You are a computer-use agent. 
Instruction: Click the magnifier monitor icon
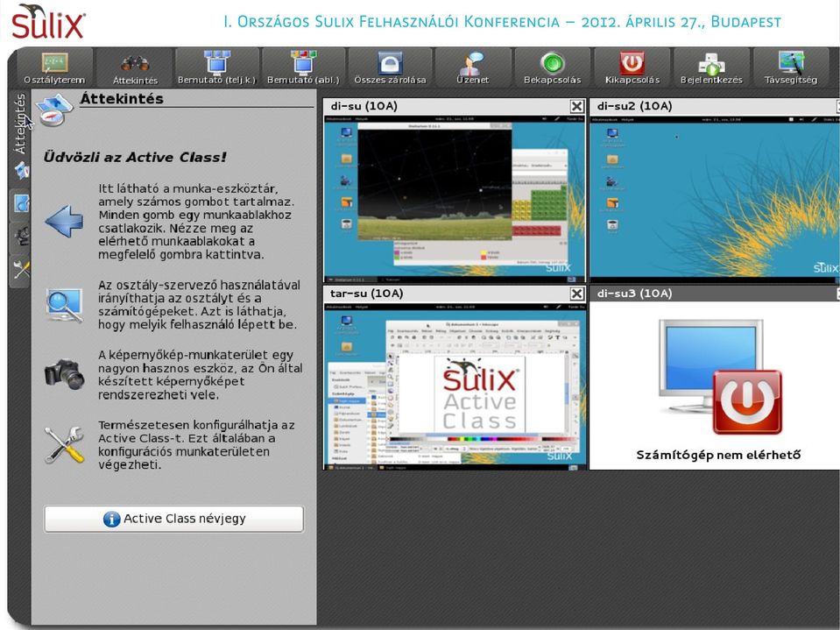pos(64,305)
